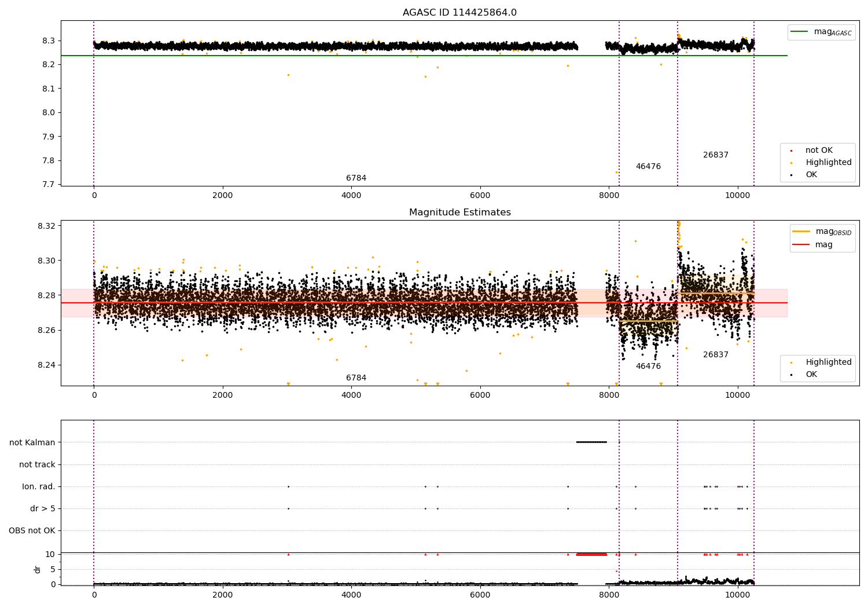Click the '46476' label in the Magnitude Estimates plot
Image resolution: width=868 pixels, height=608 pixels.
click(648, 367)
